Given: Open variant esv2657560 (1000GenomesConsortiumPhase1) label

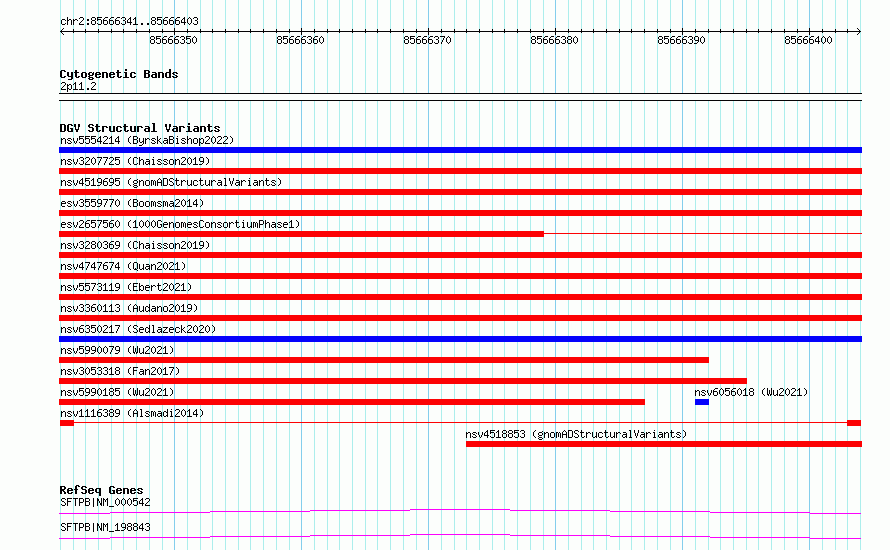Looking at the screenshot, I should pyautogui.click(x=180, y=224).
